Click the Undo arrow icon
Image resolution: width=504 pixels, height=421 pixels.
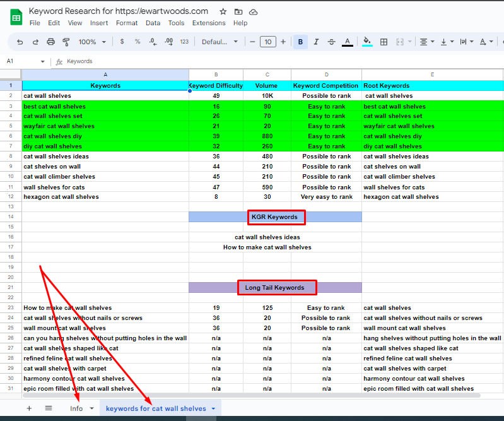[x=20, y=42]
